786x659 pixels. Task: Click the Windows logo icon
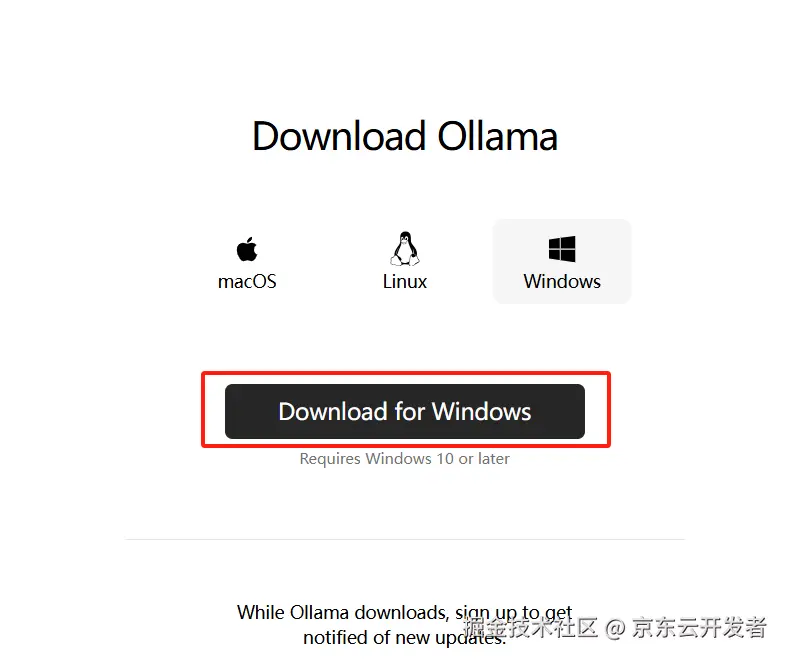click(562, 249)
